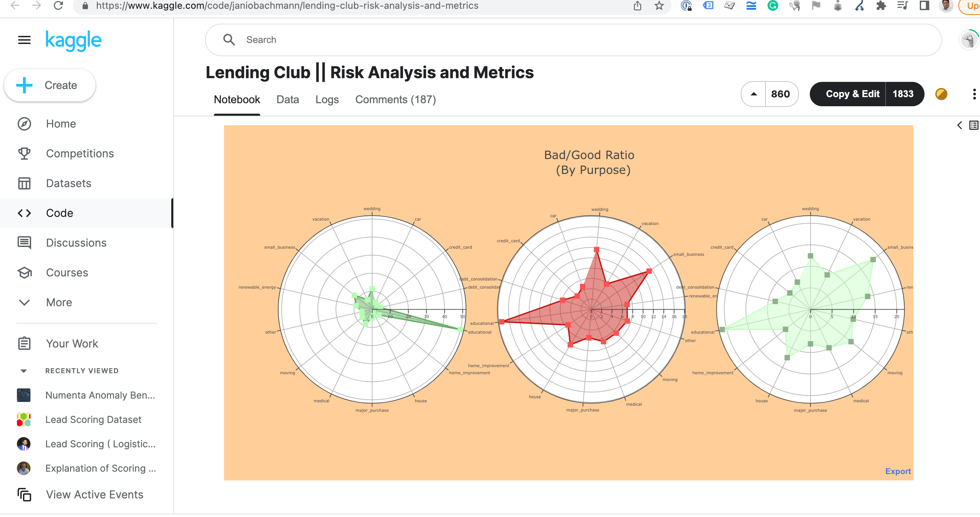Open the table of contents panel icon
Image resolution: width=980 pixels, height=517 pixels.
tap(973, 125)
